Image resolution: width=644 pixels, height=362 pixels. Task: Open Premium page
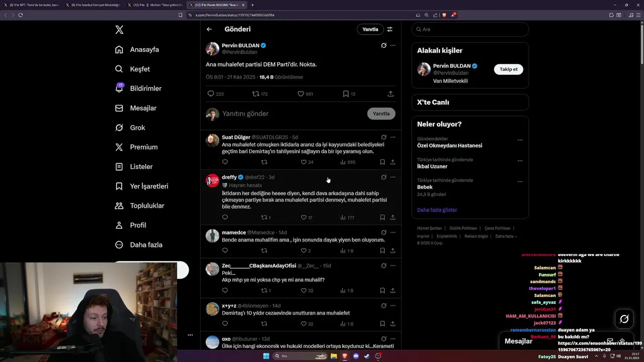136,147
